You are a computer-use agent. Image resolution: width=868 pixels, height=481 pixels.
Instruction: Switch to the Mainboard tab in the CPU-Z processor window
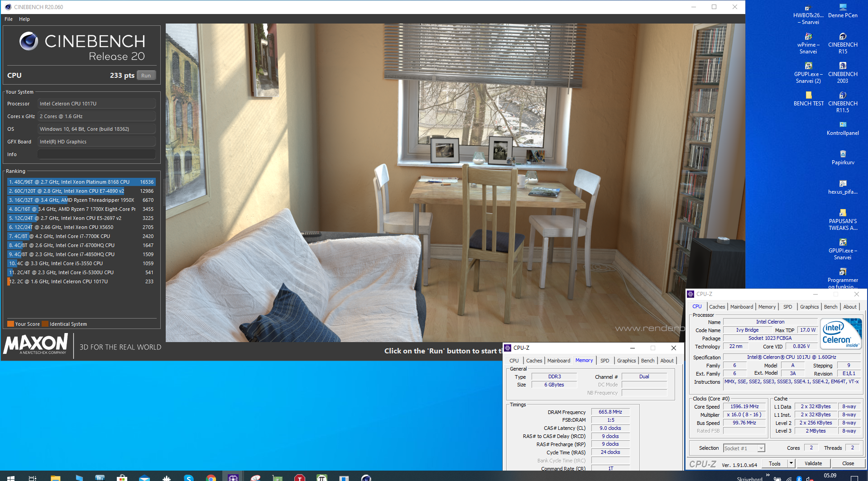742,307
